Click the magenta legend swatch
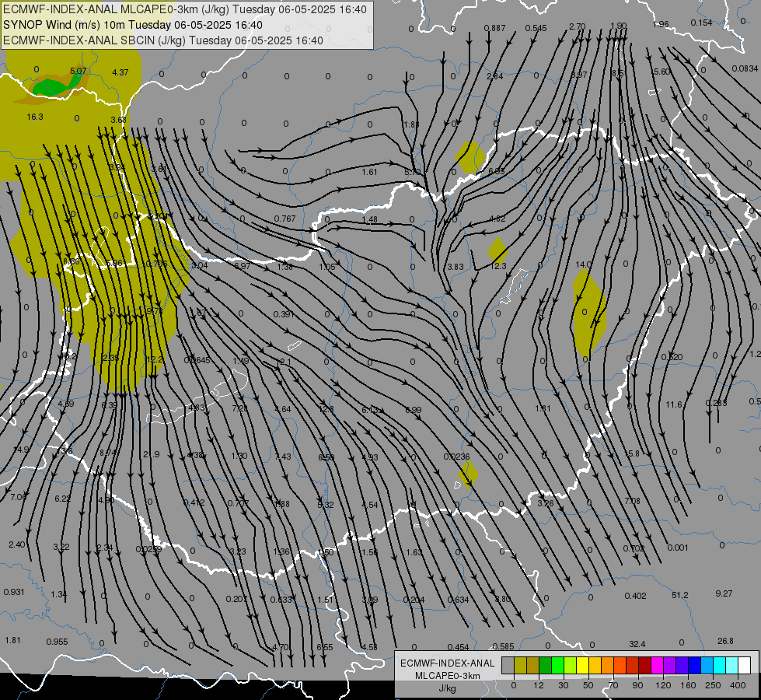The width and height of the screenshot is (761, 700). point(657,665)
